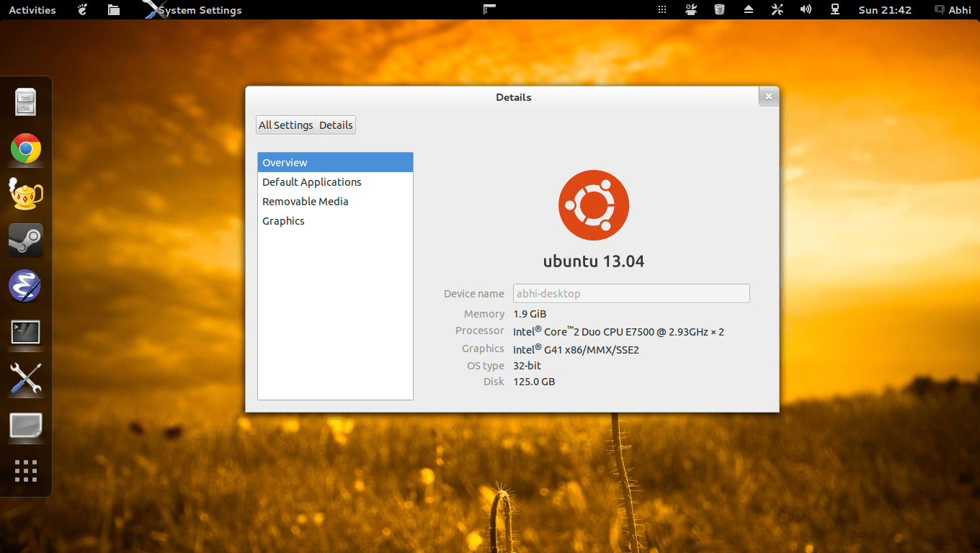
Task: Click the crossed tools icon in top bar
Action: click(777, 9)
